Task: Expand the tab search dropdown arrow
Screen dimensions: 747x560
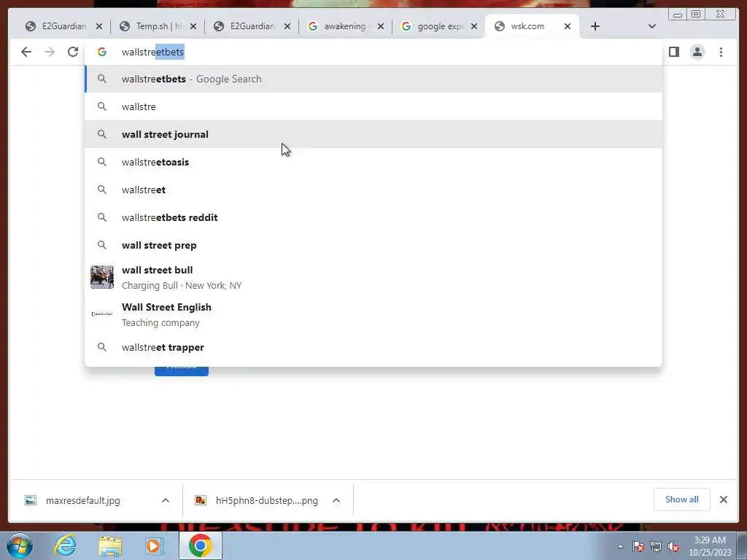Action: click(x=651, y=26)
